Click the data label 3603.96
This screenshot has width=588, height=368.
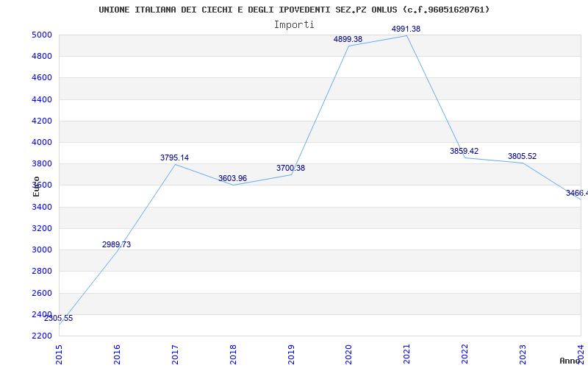[232, 178]
